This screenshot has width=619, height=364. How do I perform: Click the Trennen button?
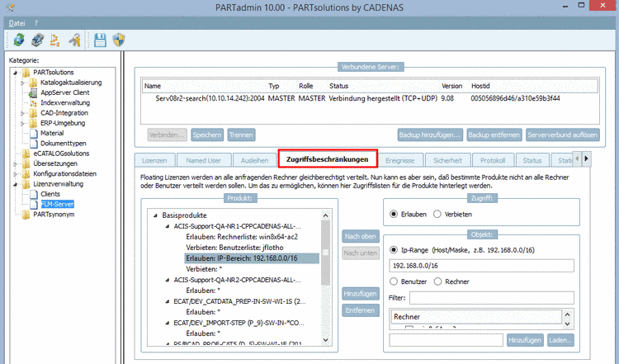[x=241, y=135]
